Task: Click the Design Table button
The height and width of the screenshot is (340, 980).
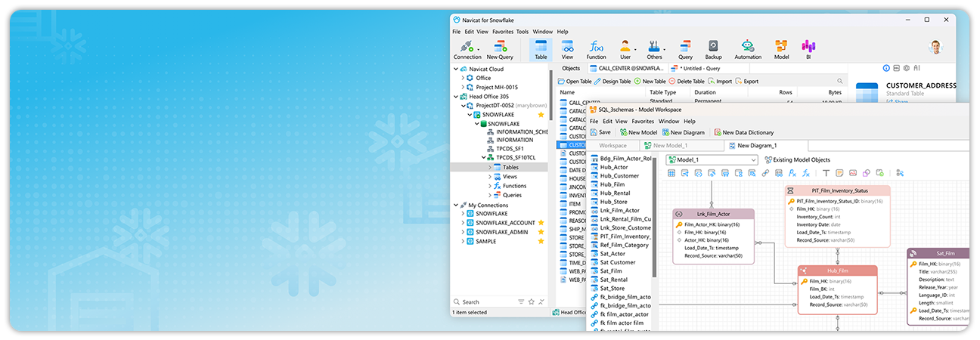Action: (x=612, y=81)
